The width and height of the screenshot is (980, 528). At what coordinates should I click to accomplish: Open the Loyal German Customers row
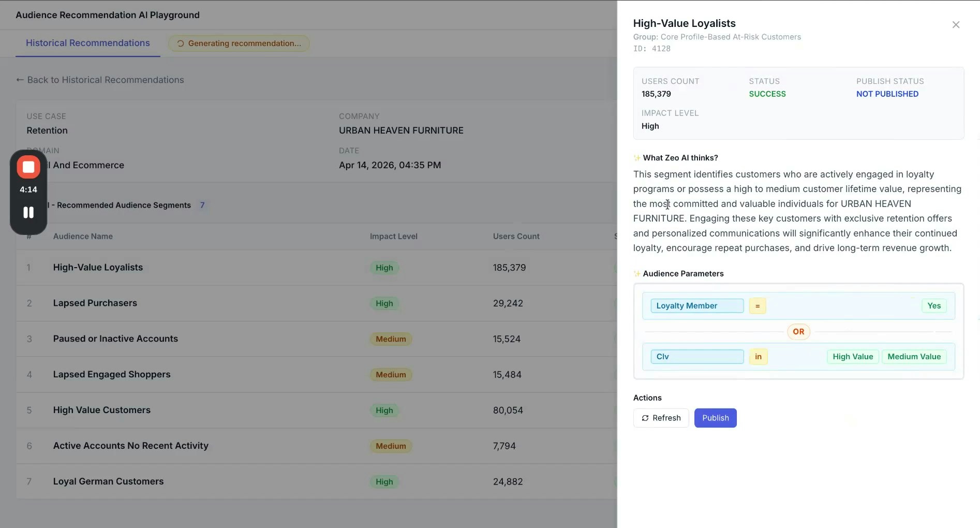(108, 481)
